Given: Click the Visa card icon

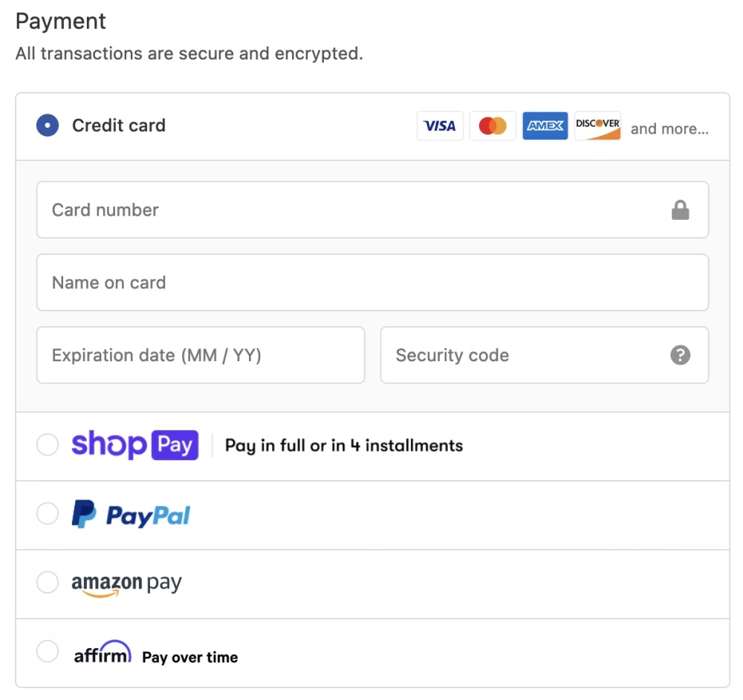Looking at the screenshot, I should click(440, 126).
